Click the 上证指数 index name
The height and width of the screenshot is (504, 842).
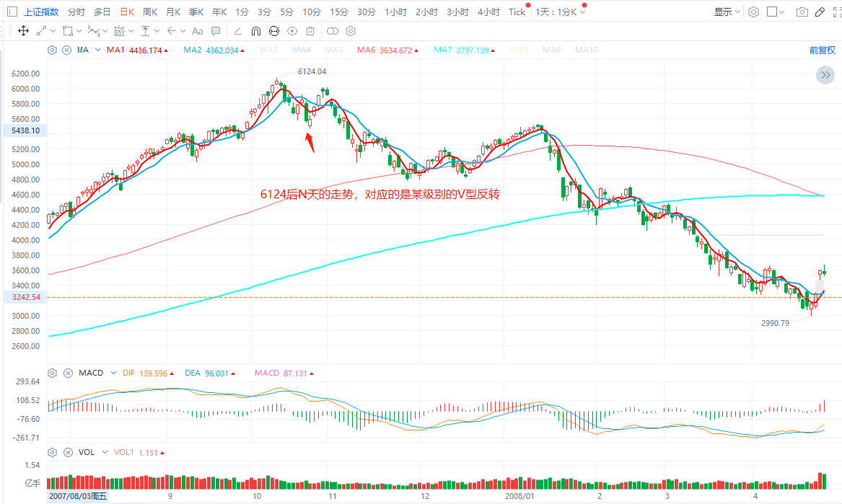click(41, 12)
